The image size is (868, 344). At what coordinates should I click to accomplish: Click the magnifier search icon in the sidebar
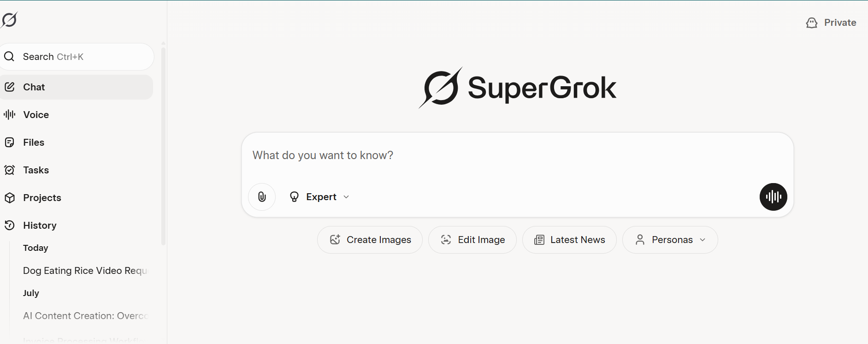pyautogui.click(x=9, y=57)
